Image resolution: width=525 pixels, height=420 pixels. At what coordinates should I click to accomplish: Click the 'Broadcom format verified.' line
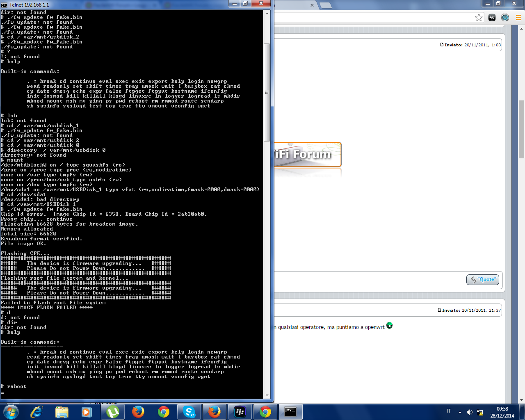tap(41, 239)
